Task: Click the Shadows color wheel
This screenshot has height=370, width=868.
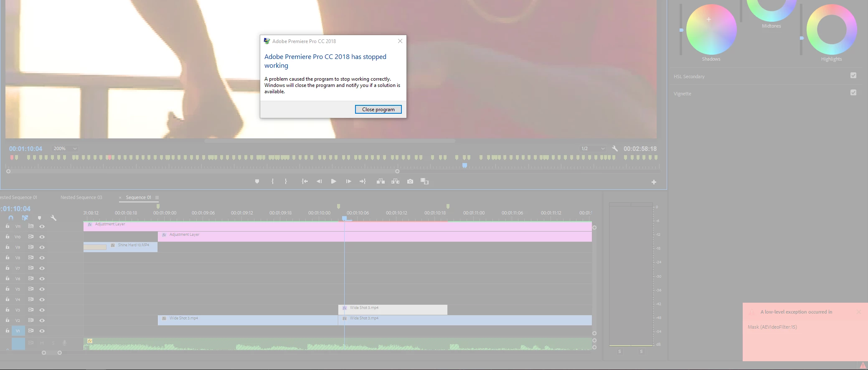Action: coord(711,30)
